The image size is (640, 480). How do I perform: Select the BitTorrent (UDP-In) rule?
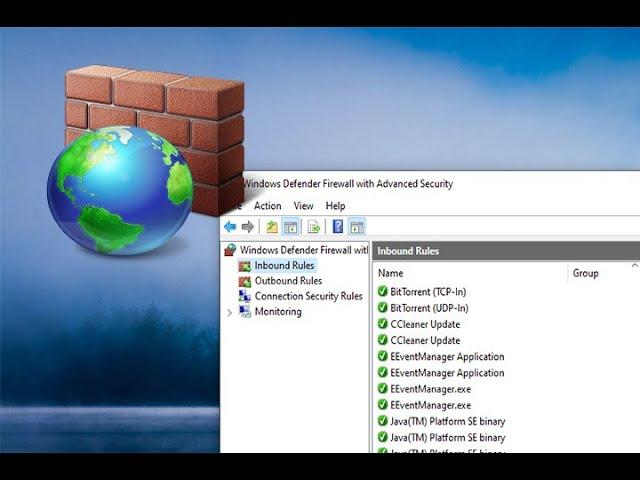[x=429, y=308]
